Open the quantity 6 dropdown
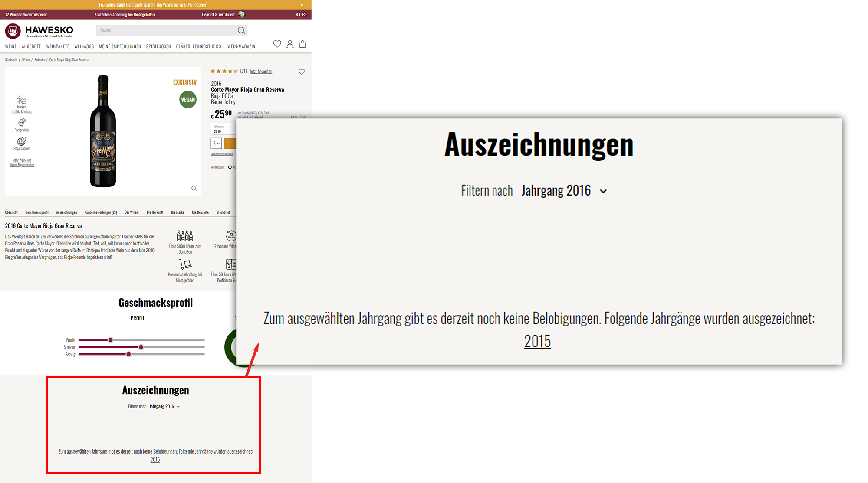Image resolution: width=868 pixels, height=483 pixels. coord(216,144)
